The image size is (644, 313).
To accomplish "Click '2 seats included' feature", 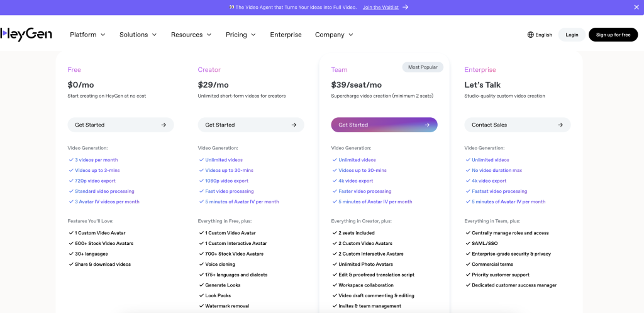I will click(357, 233).
